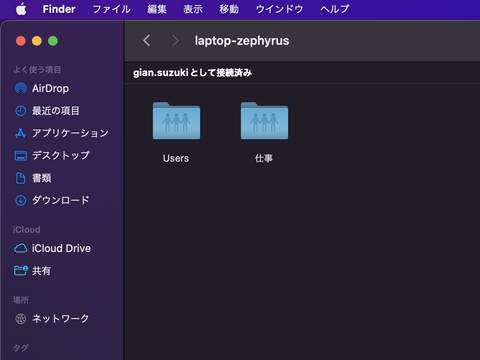The height and width of the screenshot is (360, 480).
Task: Click the タグ section header
Action: click(x=21, y=348)
